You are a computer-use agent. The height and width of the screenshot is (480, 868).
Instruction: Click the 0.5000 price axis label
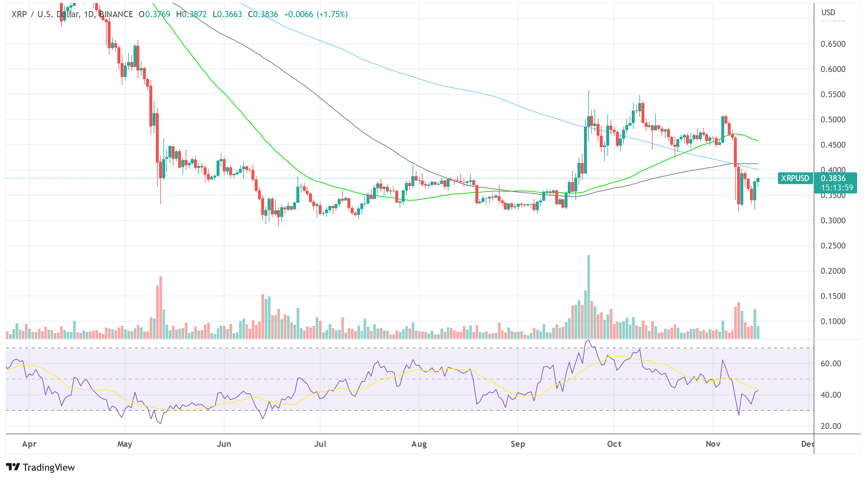pos(833,120)
